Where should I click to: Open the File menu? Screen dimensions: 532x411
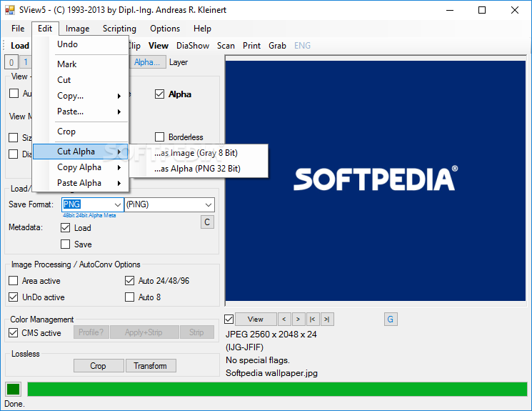(x=18, y=29)
